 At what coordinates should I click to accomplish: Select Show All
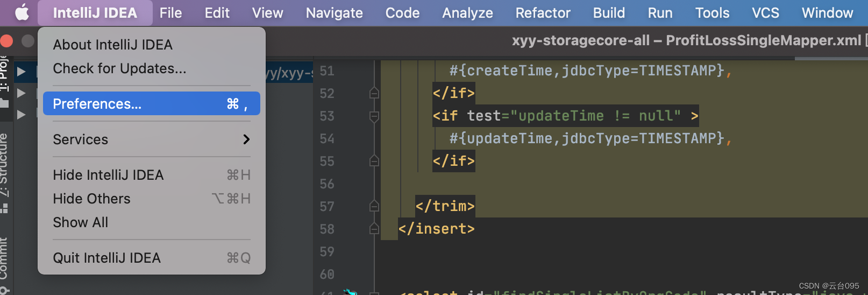pyautogui.click(x=152, y=222)
